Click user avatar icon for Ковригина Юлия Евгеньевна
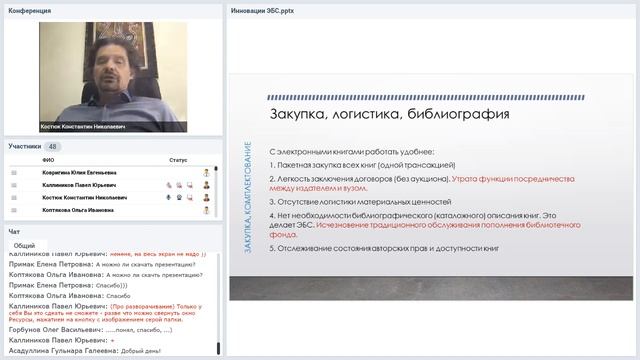Screen dimensions: 640x360 (207, 173)
